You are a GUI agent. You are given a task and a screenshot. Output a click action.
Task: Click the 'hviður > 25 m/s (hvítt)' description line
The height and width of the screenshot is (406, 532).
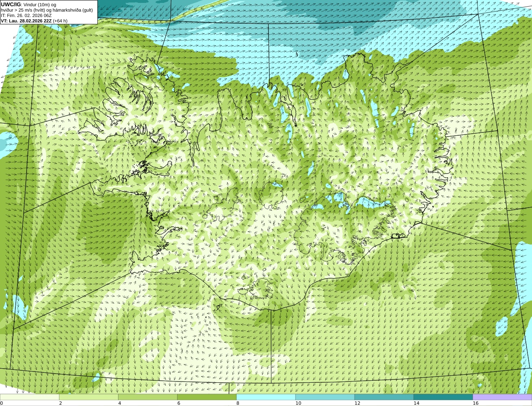[x=47, y=10]
